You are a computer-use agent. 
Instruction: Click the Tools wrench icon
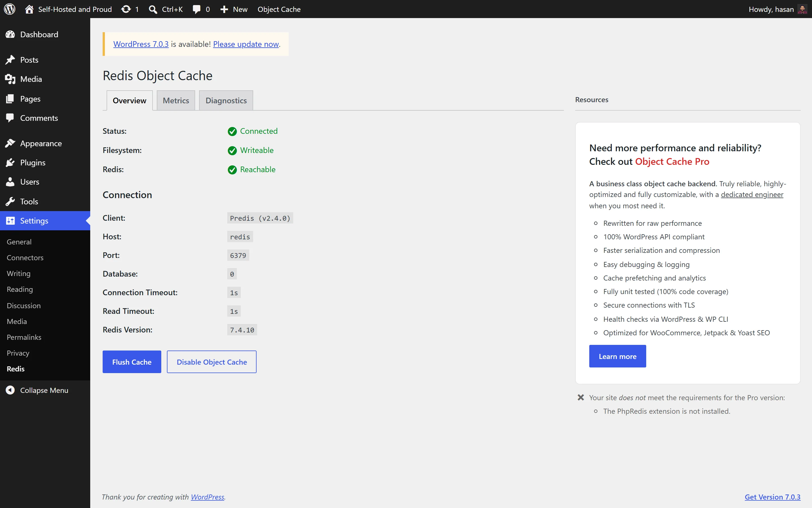10,201
